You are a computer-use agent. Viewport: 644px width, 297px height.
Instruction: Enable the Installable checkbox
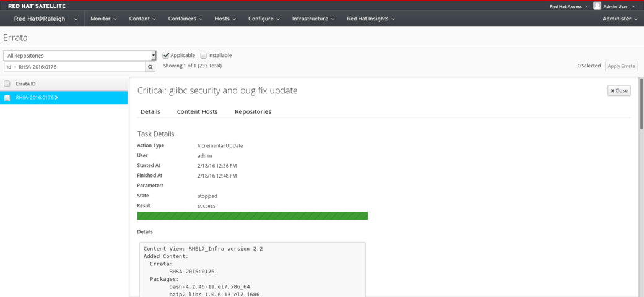coord(203,56)
